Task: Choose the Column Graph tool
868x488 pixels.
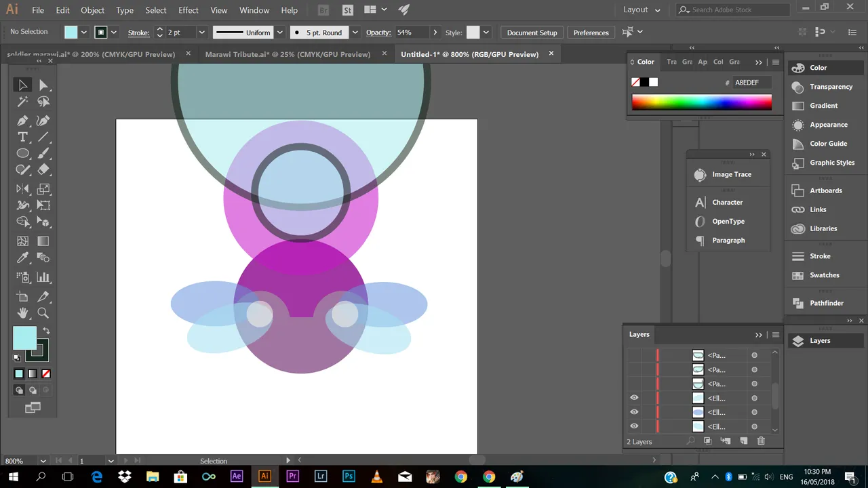Action: coord(43,277)
